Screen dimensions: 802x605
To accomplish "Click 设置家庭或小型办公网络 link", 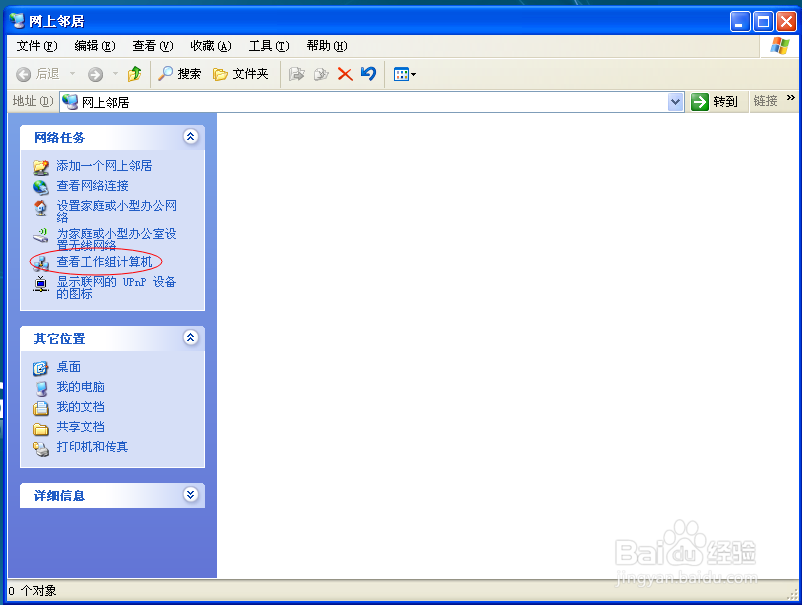I will point(116,212).
